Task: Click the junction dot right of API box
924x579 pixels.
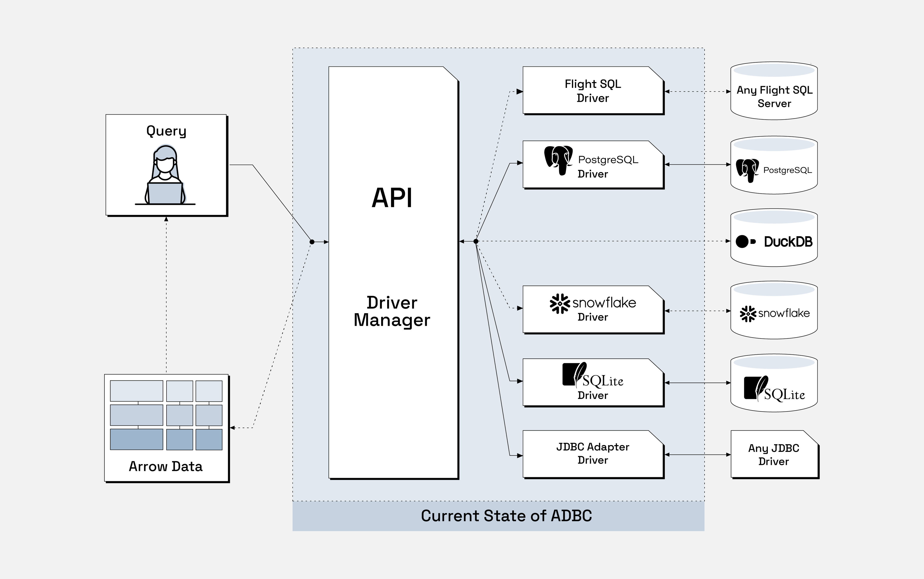Action: (x=476, y=242)
